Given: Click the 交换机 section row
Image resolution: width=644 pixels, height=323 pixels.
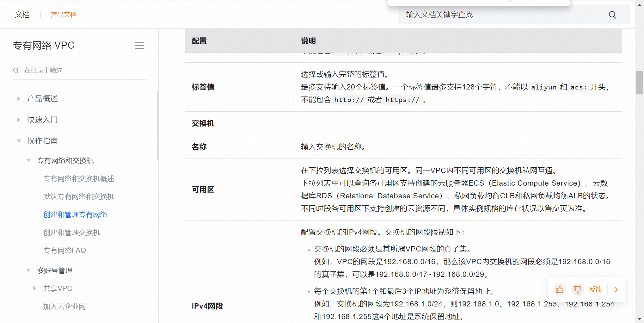Looking at the screenshot, I should [403, 123].
